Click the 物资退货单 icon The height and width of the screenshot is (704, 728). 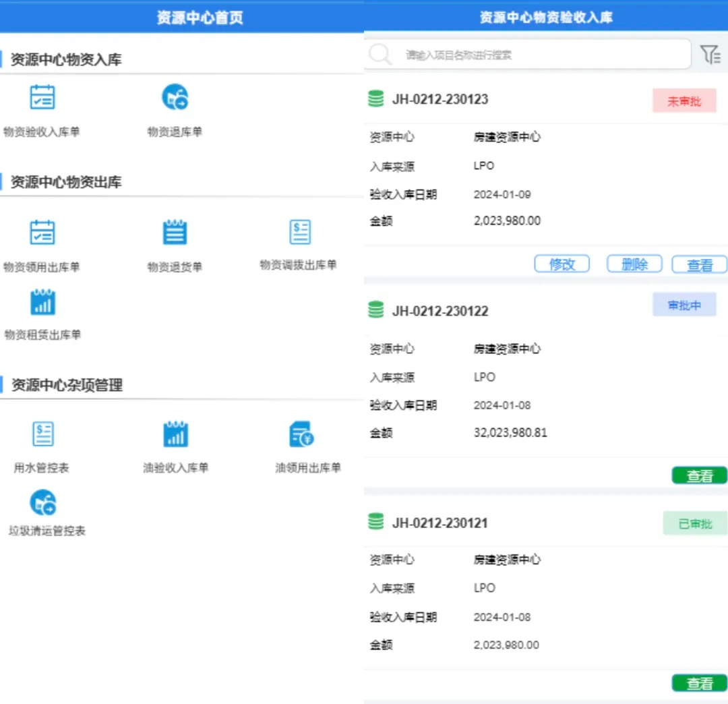tap(174, 233)
